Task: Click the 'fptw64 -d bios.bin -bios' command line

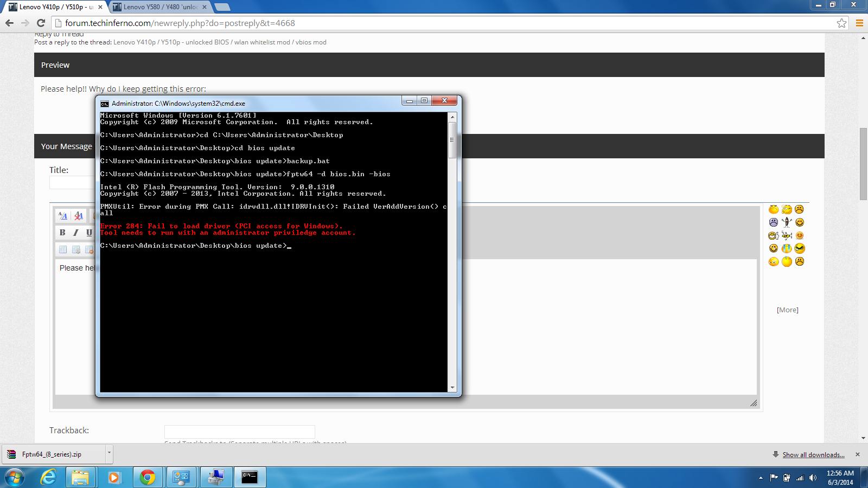Action: (x=339, y=174)
